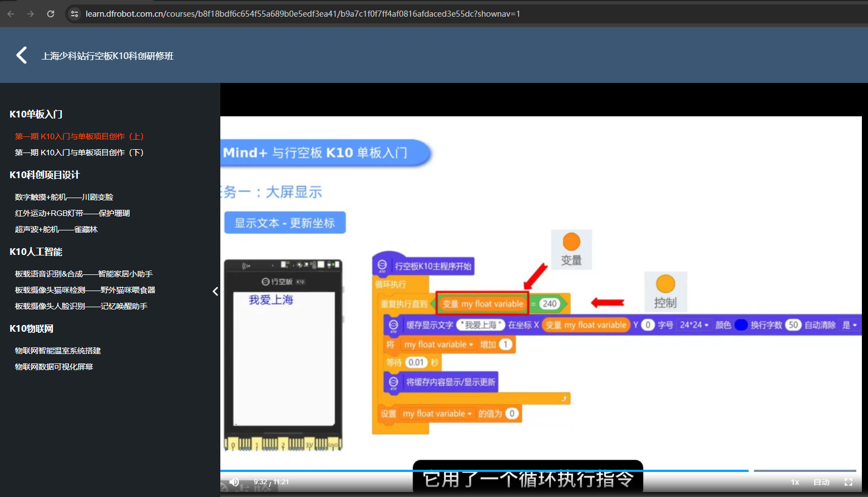Screen dimensions: 868x497
Task: Open 板载摄像头猫咪检测——野外猫咪喂食器 lesson
Action: coord(85,290)
